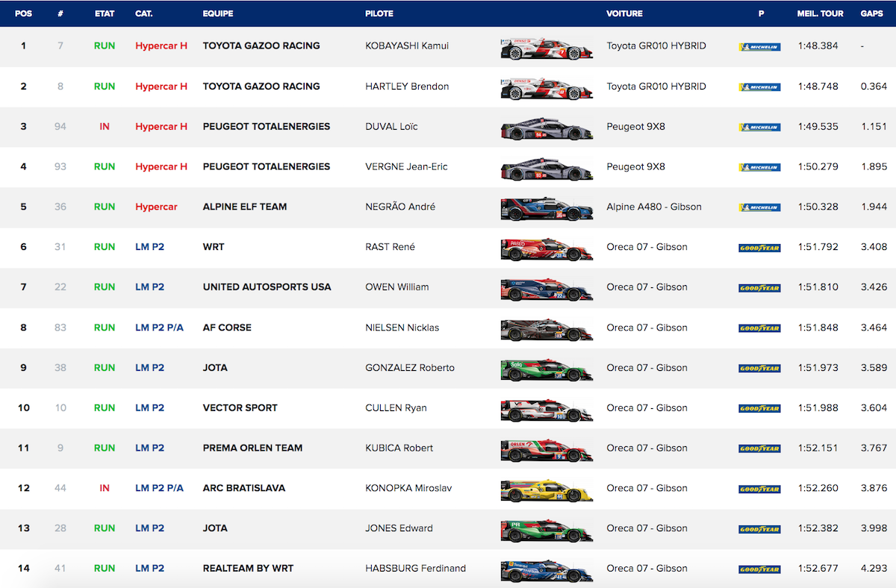Click Goodyear logo in Realteam by WRT row
This screenshot has width=896, height=588.
tap(759, 569)
